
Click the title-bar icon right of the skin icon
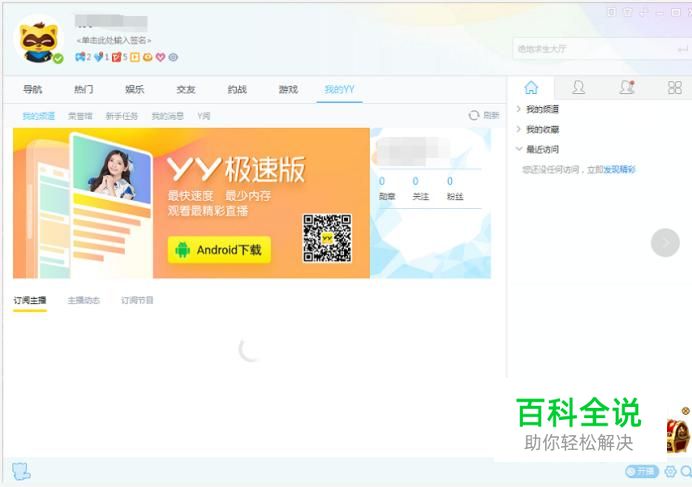click(643, 12)
